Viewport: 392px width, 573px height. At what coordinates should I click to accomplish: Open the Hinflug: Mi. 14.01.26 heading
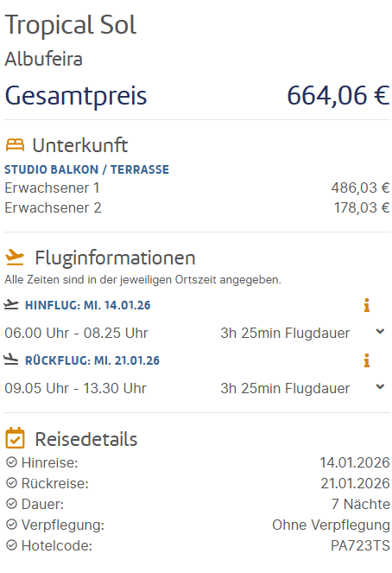(x=87, y=305)
